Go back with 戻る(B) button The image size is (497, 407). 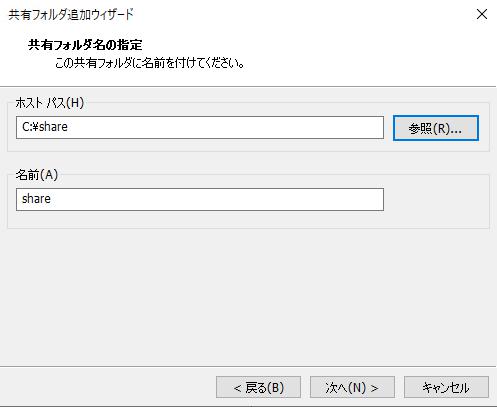click(258, 387)
